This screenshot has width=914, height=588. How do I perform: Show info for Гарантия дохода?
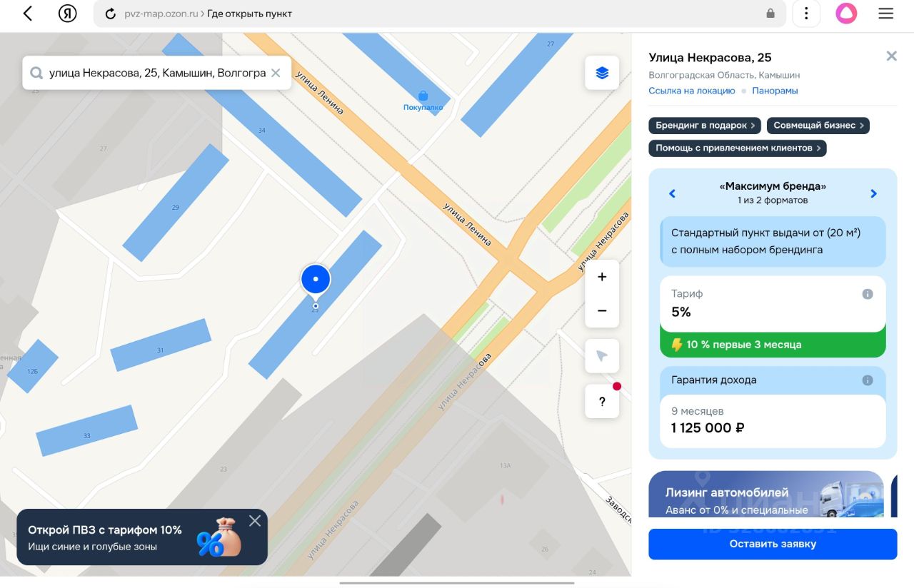point(868,380)
